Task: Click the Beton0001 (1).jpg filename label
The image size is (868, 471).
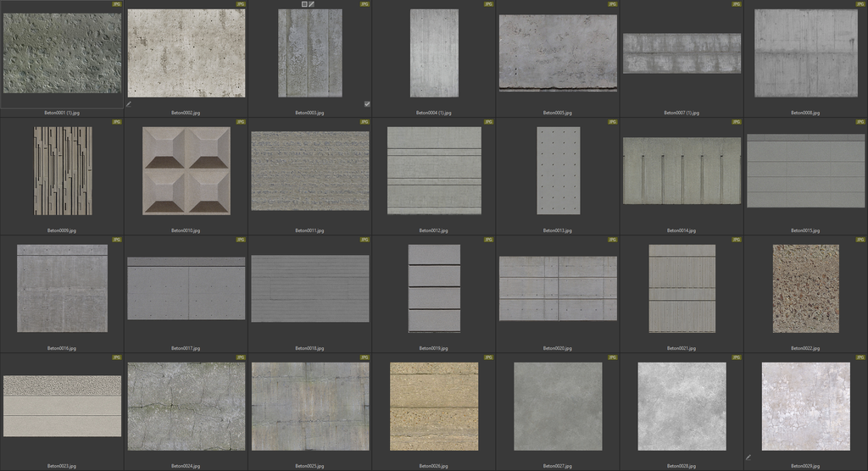Action: click(x=63, y=113)
